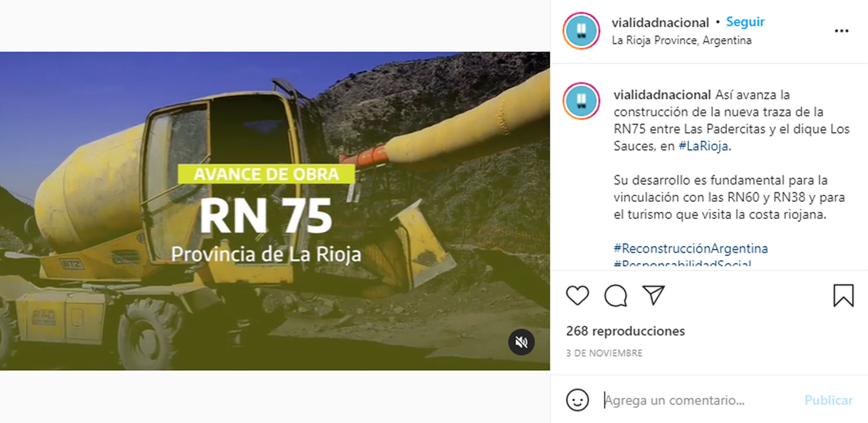The width and height of the screenshot is (868, 423).
Task: Open La Rioja Province, Argentina location
Action: pyautogui.click(x=681, y=40)
